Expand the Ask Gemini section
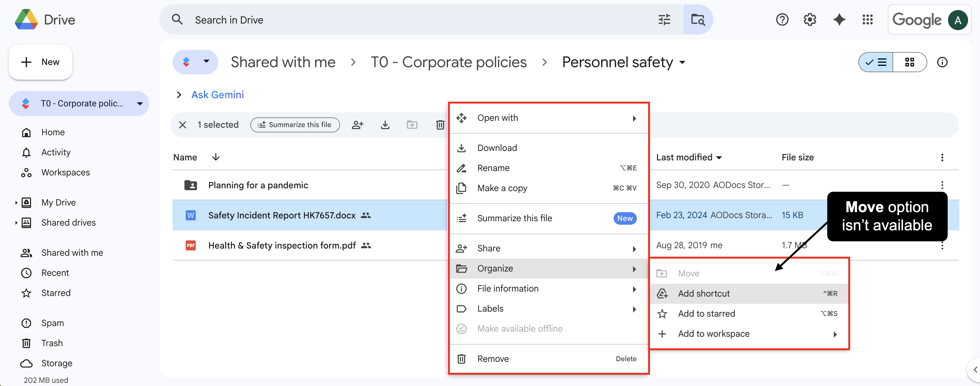 179,95
